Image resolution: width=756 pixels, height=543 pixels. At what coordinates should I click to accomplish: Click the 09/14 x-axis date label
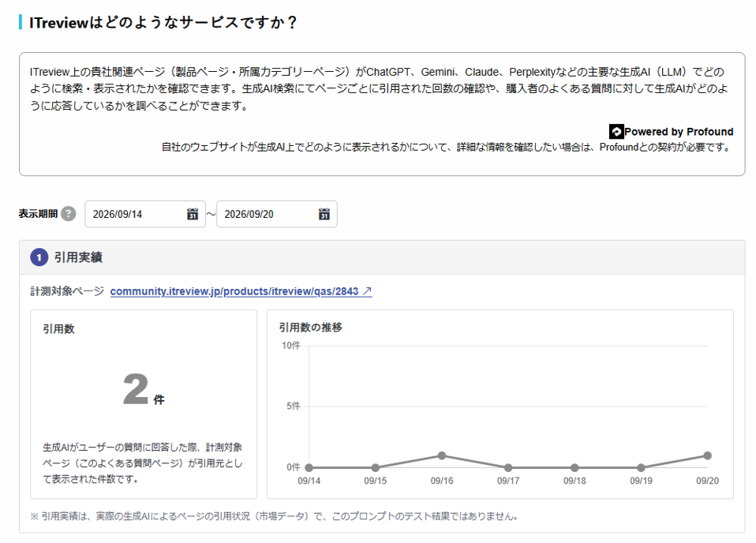309,481
